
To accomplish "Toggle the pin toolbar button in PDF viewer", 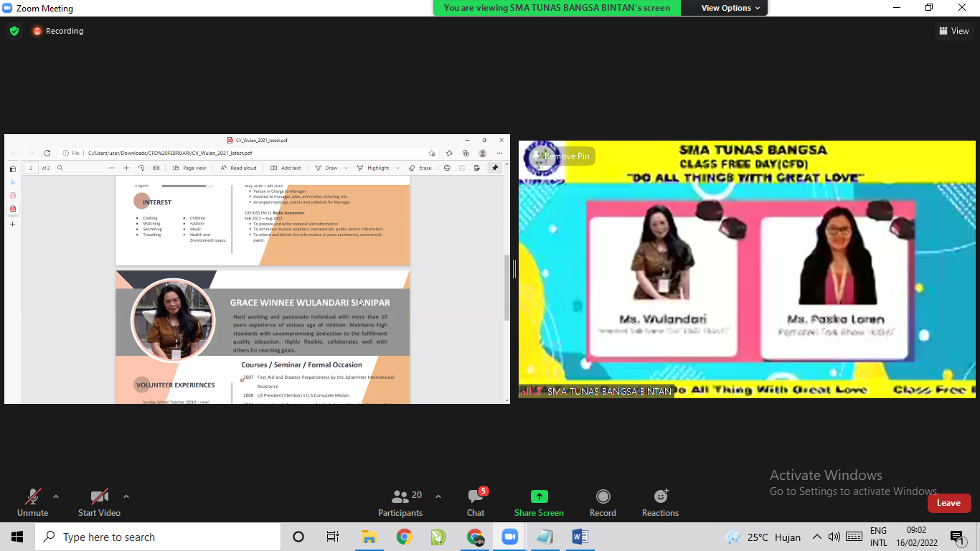I will click(494, 168).
